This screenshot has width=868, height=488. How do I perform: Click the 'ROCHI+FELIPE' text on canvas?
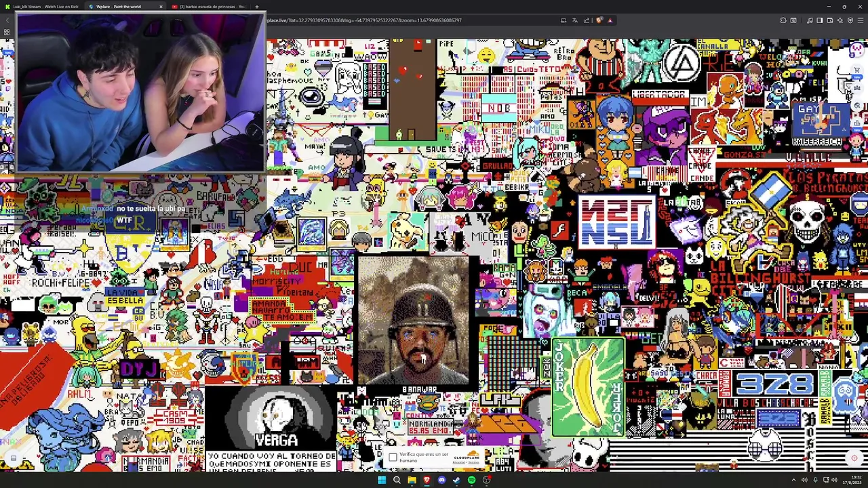pos(61,283)
